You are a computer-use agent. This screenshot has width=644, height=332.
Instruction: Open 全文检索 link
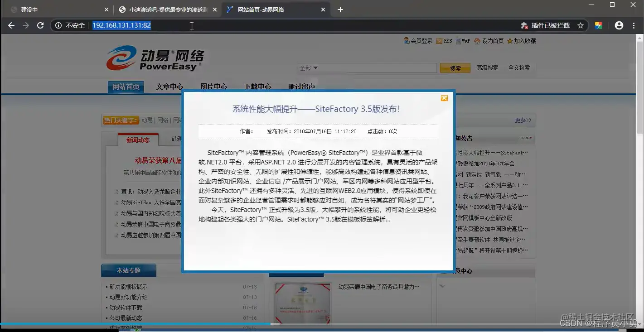(x=519, y=67)
